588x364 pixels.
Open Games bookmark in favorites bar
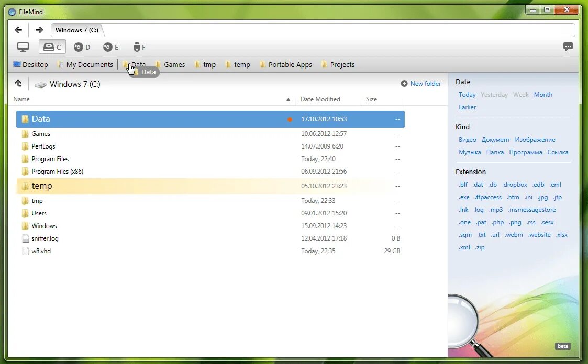(170, 64)
